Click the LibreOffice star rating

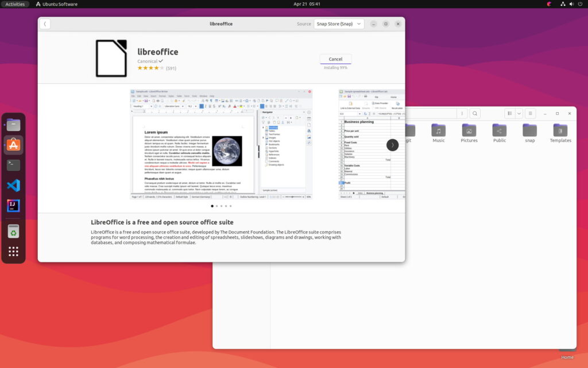click(x=150, y=68)
